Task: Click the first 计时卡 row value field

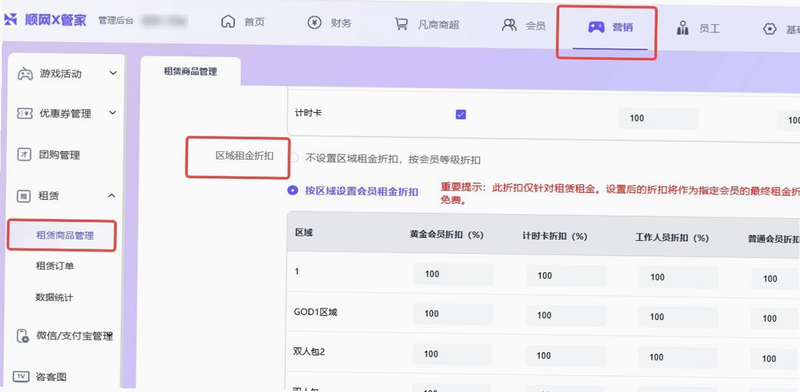Action: tap(658, 118)
